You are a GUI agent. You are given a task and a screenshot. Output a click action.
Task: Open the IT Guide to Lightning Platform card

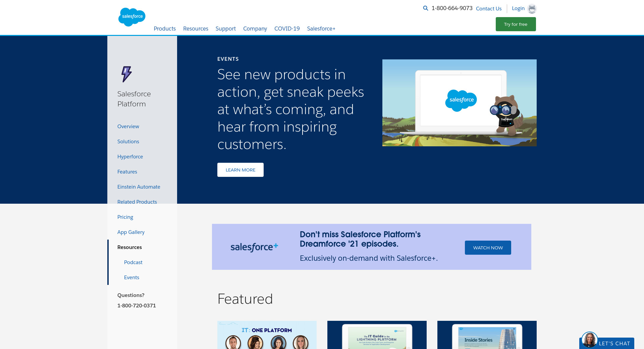pos(377,335)
